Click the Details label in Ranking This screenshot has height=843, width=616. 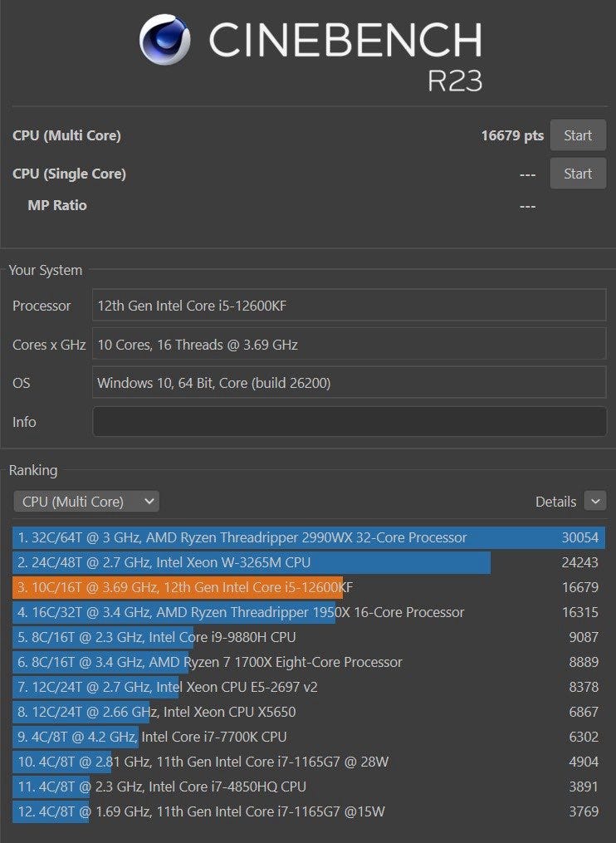pos(555,502)
